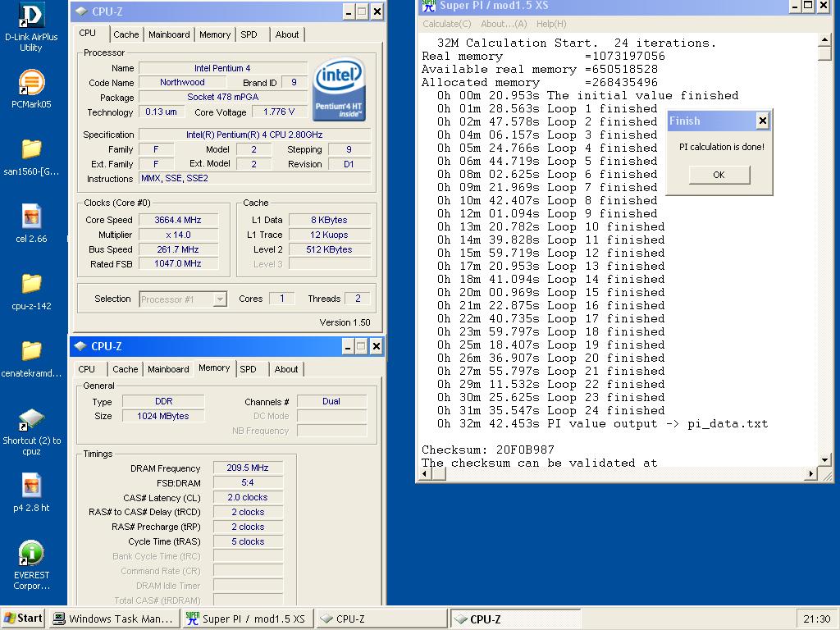Open Mainboard tab in top CPU-Z window
The width and height of the screenshot is (840, 630).
click(x=169, y=34)
